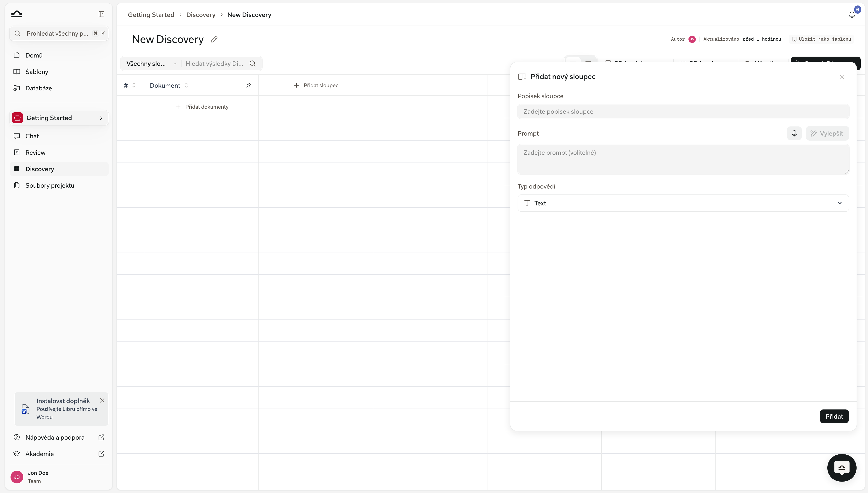Open Šablony in sidebar
Image resolution: width=868 pixels, height=493 pixels.
click(59, 72)
